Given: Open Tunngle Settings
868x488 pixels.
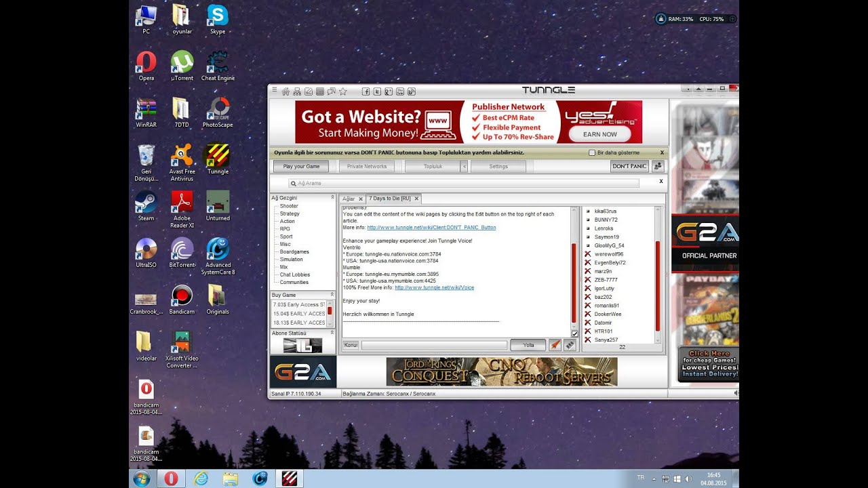Looking at the screenshot, I should (x=498, y=166).
